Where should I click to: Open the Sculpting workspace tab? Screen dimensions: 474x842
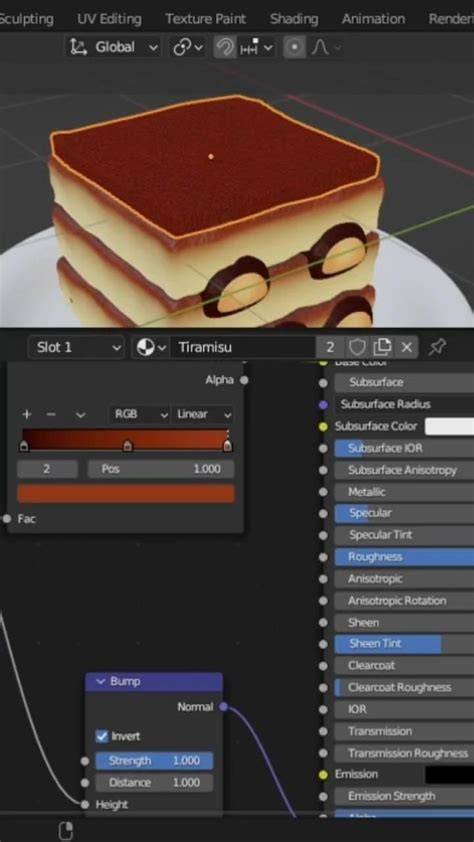click(x=26, y=19)
